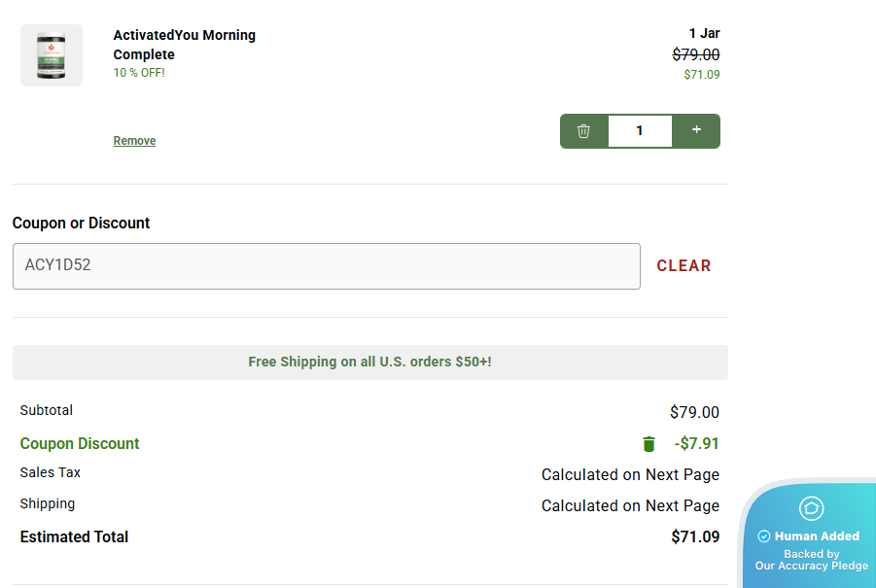Viewport: 876px width, 588px height.
Task: Click the quantity number field
Action: (640, 131)
